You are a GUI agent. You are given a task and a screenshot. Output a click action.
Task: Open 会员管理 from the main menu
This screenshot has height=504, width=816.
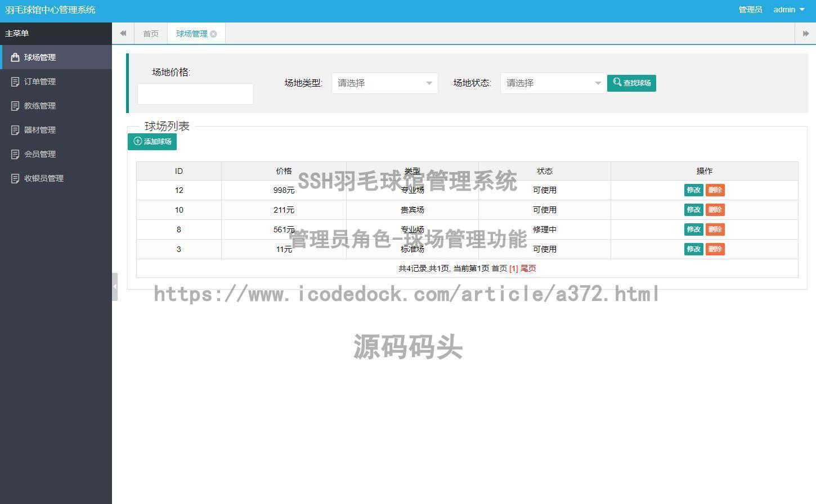pos(40,154)
